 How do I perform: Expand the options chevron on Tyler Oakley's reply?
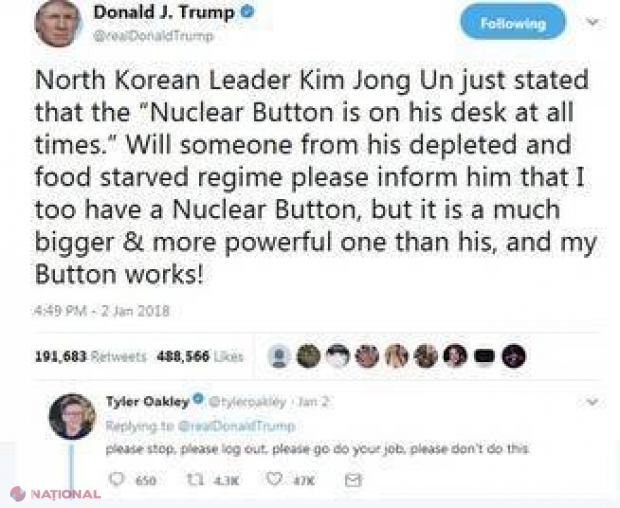(x=592, y=402)
